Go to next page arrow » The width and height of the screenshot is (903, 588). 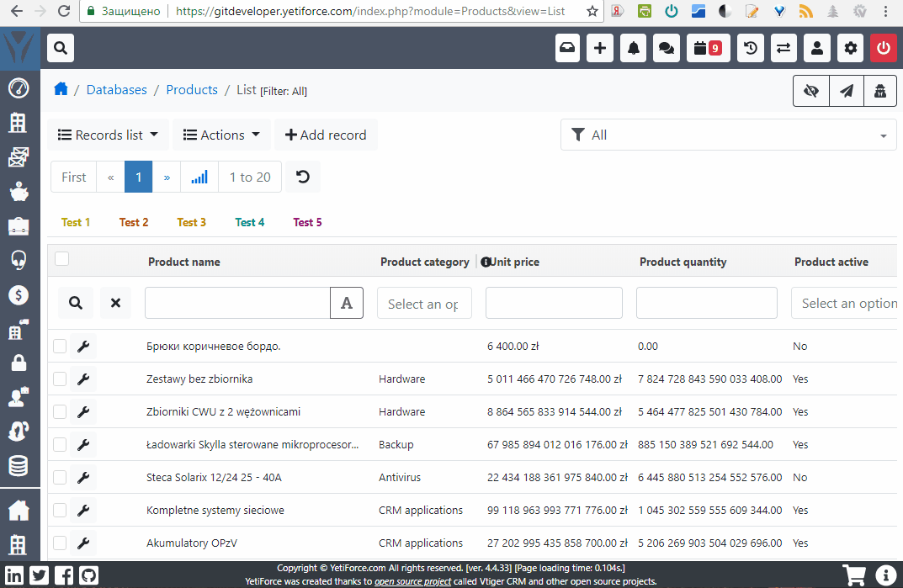point(167,177)
